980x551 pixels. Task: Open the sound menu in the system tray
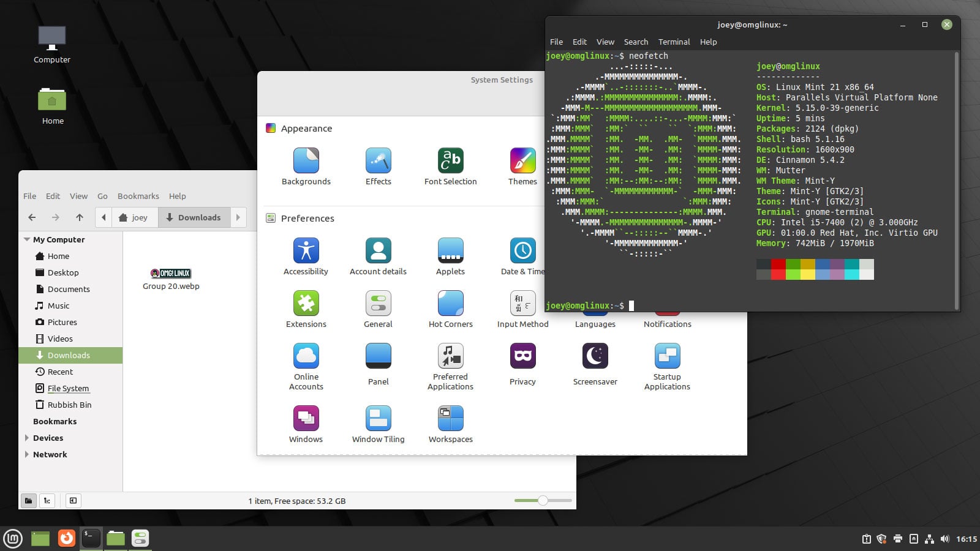[x=944, y=539]
